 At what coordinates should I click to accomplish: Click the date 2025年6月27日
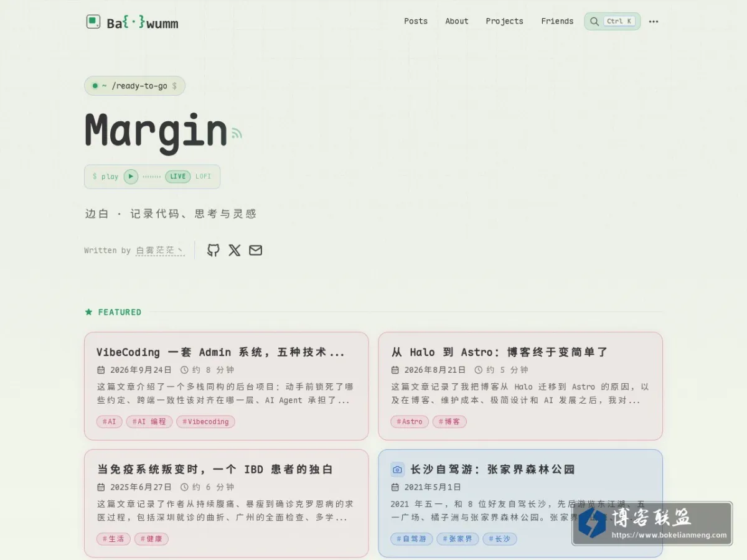(141, 487)
